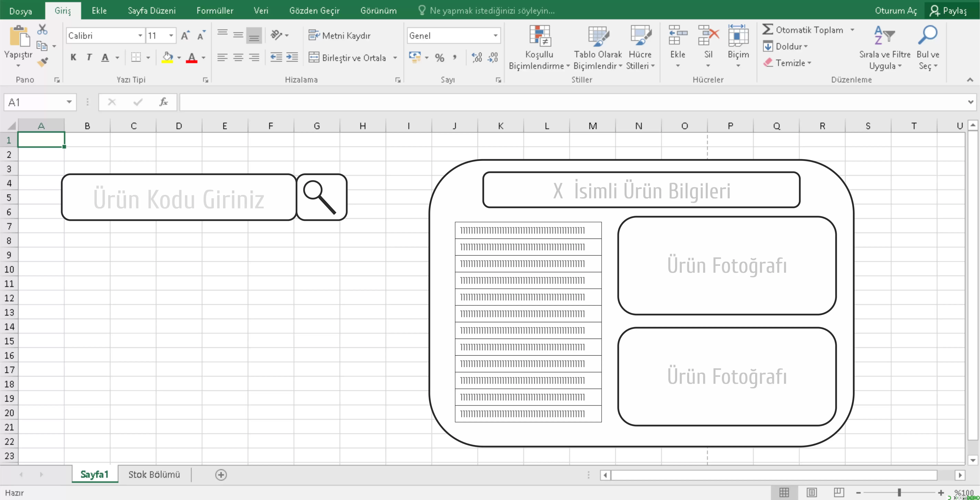Click the text orientation icon

pos(277,35)
